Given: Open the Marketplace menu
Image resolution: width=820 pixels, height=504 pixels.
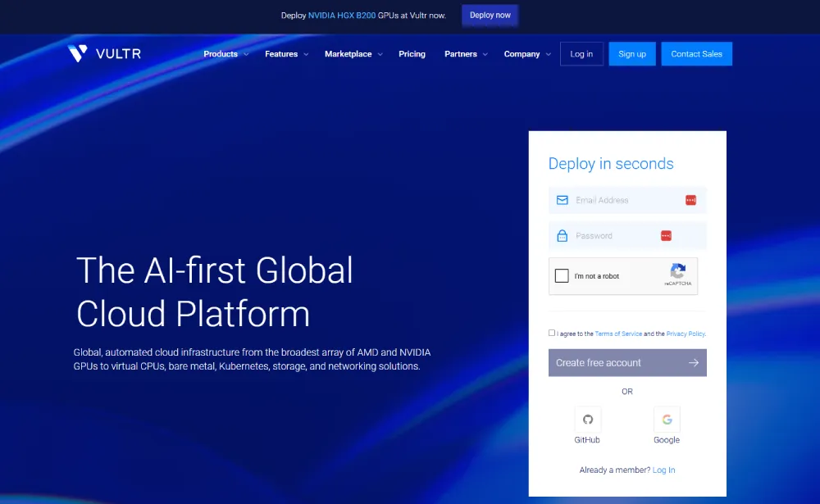Looking at the screenshot, I should coord(348,54).
